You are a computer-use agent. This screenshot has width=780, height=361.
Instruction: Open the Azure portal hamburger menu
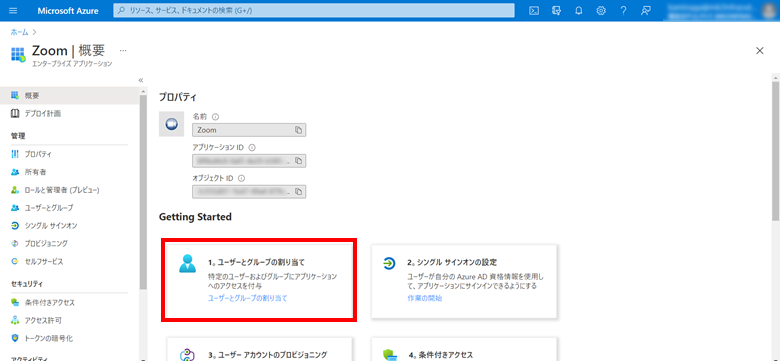[x=13, y=10]
